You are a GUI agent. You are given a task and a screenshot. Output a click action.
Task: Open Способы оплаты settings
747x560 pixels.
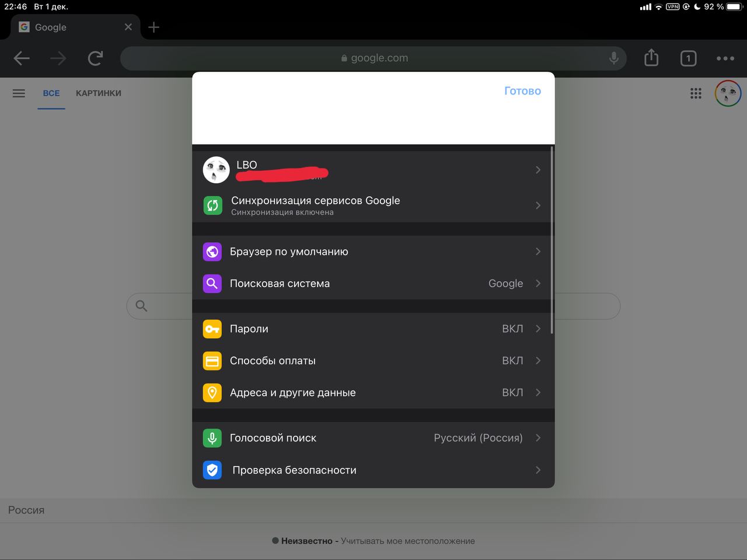[373, 361]
